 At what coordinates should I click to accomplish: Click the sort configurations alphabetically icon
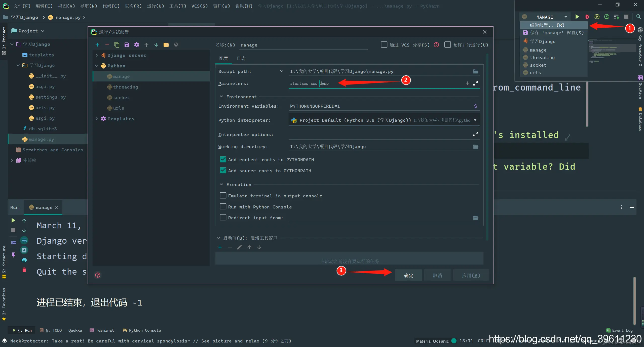coord(176,45)
